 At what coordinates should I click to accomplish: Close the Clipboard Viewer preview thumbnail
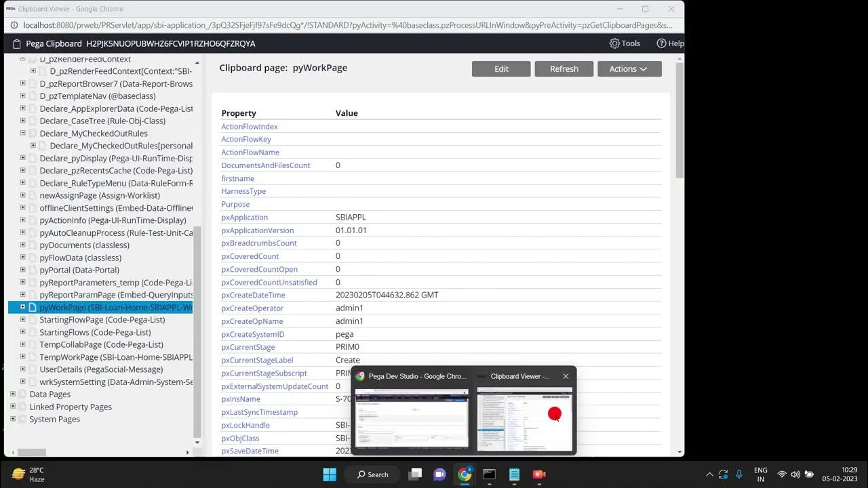[x=566, y=376]
